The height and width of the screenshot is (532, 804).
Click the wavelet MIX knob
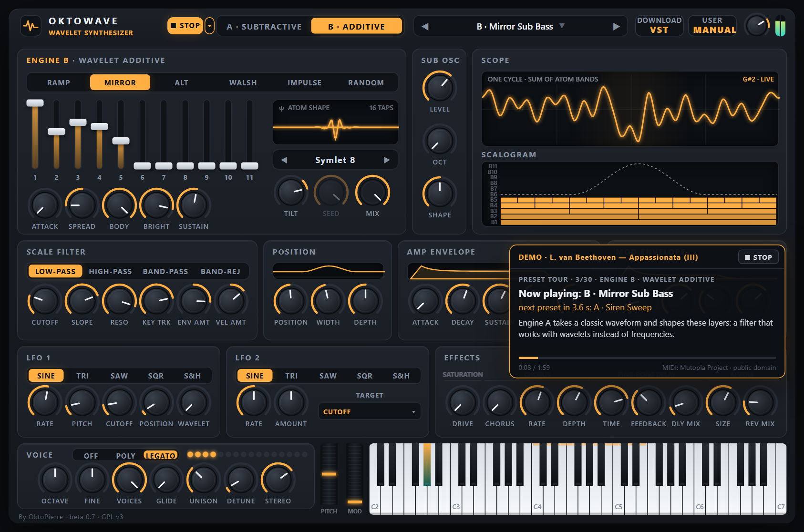coord(372,192)
